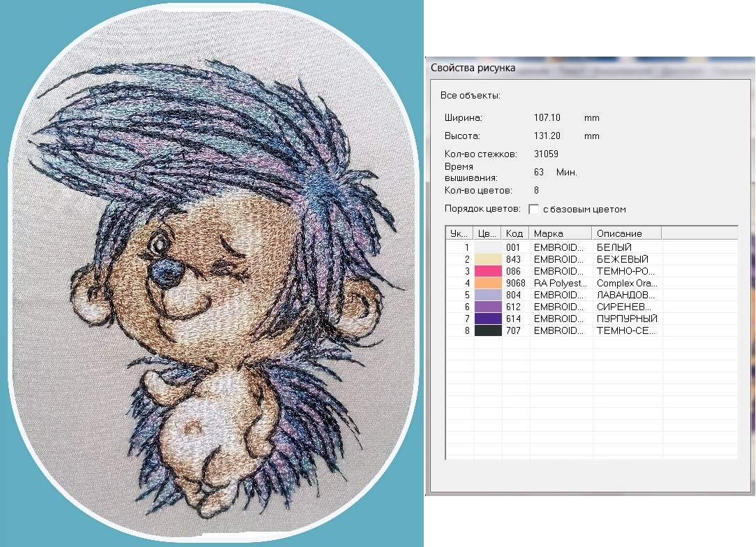
Task: Click the embroidery time value '63'
Action: (x=538, y=172)
